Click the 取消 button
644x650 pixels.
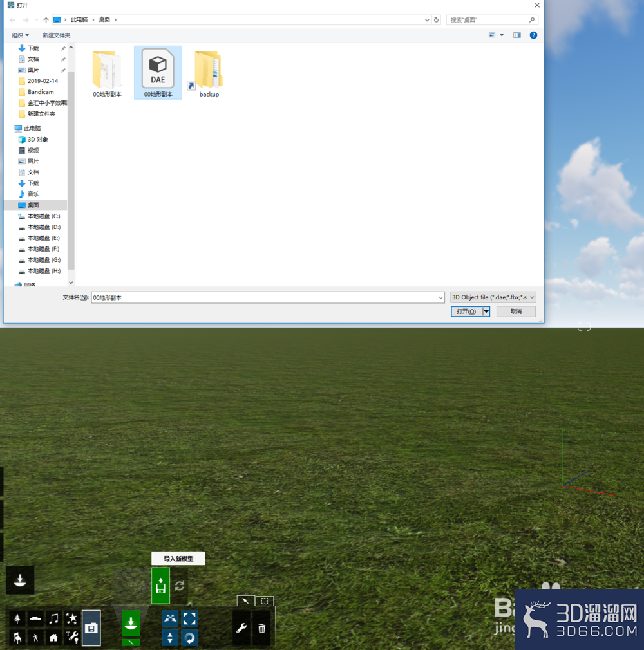[516, 311]
